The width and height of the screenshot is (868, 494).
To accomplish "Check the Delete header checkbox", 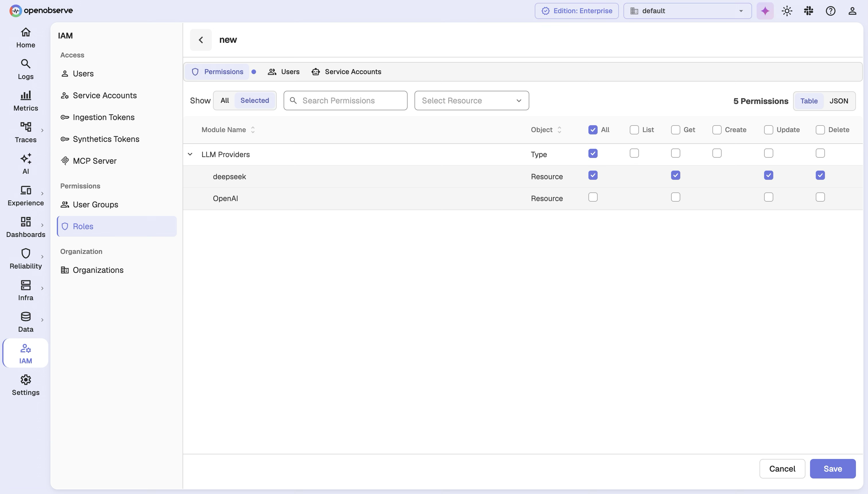I will 820,130.
